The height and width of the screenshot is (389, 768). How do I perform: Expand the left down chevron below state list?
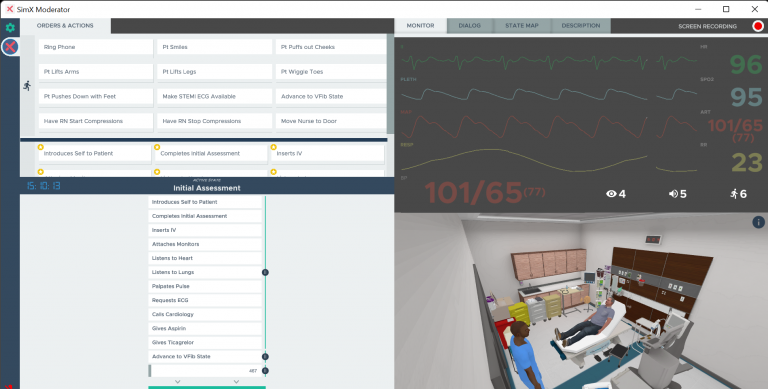tap(178, 381)
